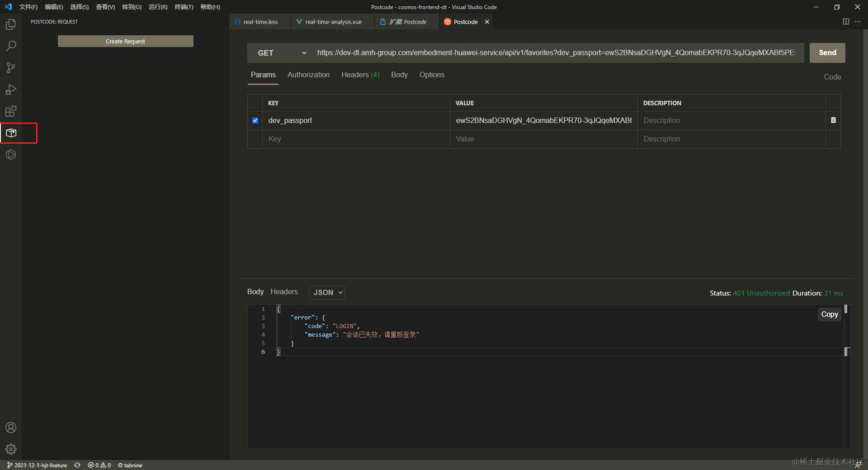Open the 转到(G) menu

tap(132, 7)
